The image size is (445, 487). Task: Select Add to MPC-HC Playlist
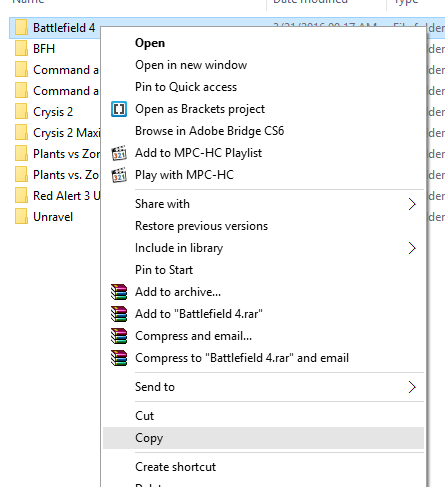[263, 153]
